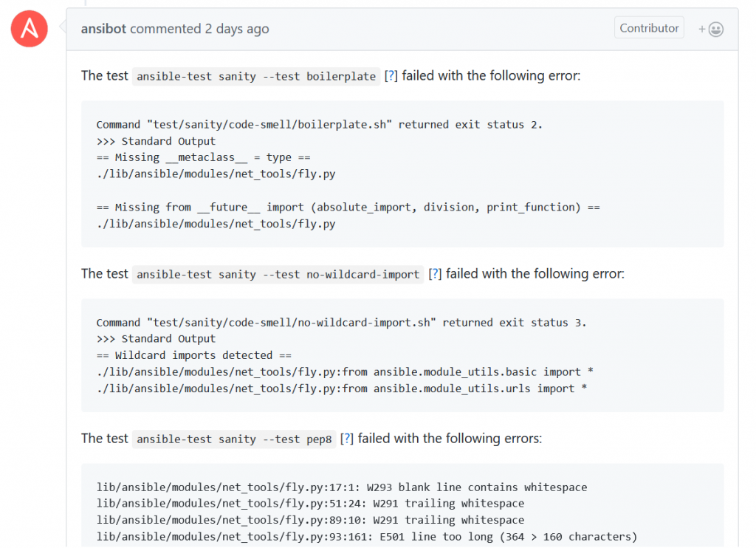The image size is (756, 548).
Task: Click the boilerplate.sh exit status 2 line
Action: click(319, 125)
